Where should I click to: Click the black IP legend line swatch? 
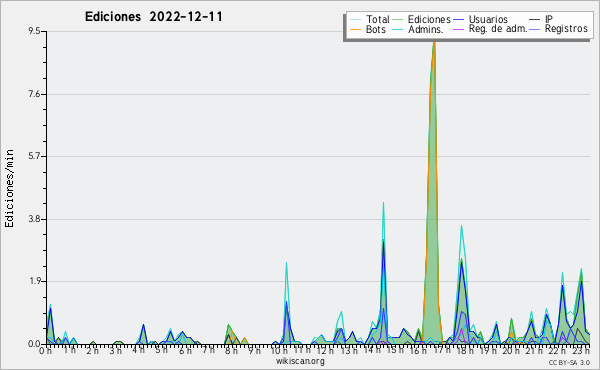pyautogui.click(x=535, y=19)
